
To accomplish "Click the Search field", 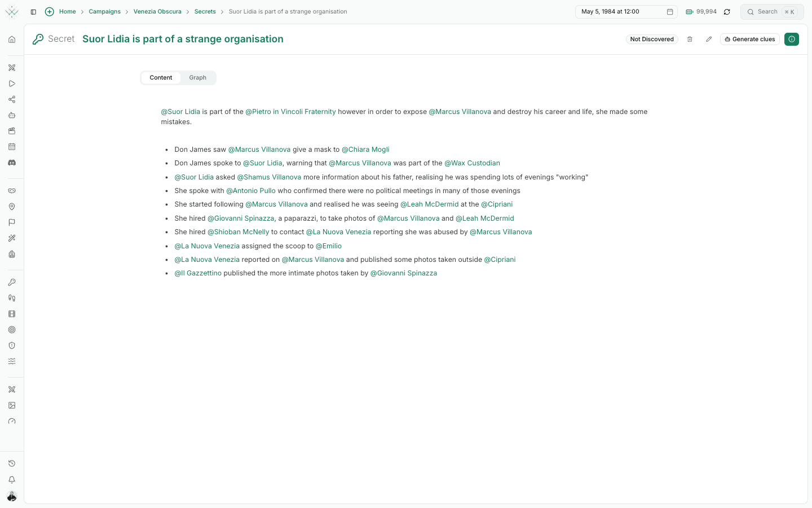I will point(772,12).
